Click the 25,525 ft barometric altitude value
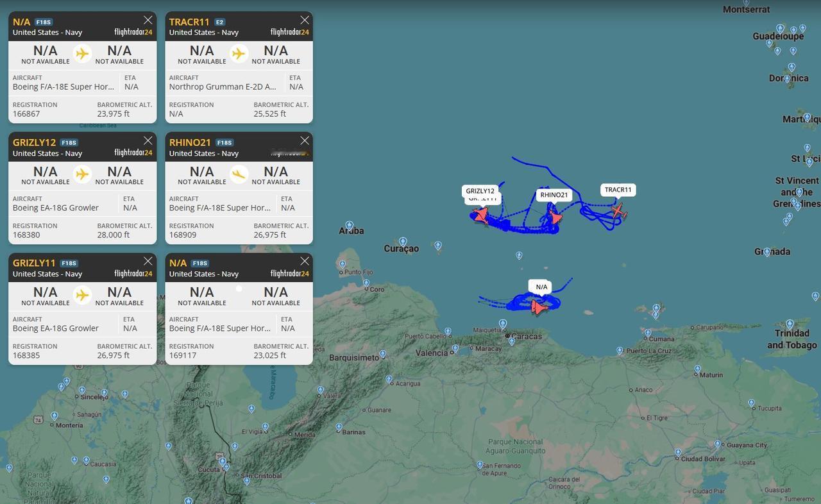Viewport: 821px width, 504px height. (x=270, y=113)
